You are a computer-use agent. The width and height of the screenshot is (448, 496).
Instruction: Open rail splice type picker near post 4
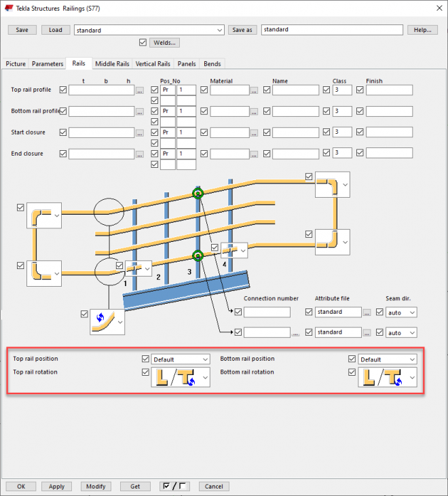[x=234, y=251]
